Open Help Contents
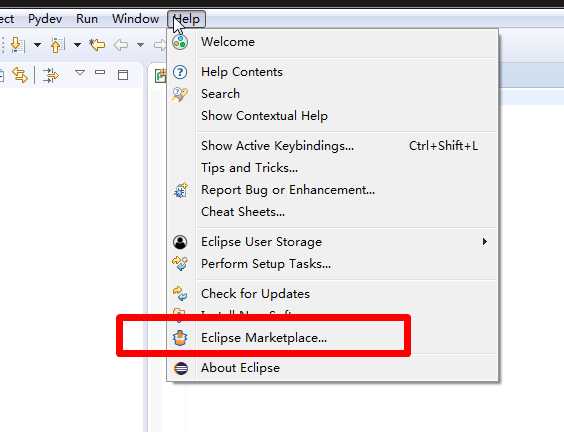This screenshot has width=564, height=432. [x=333, y=72]
